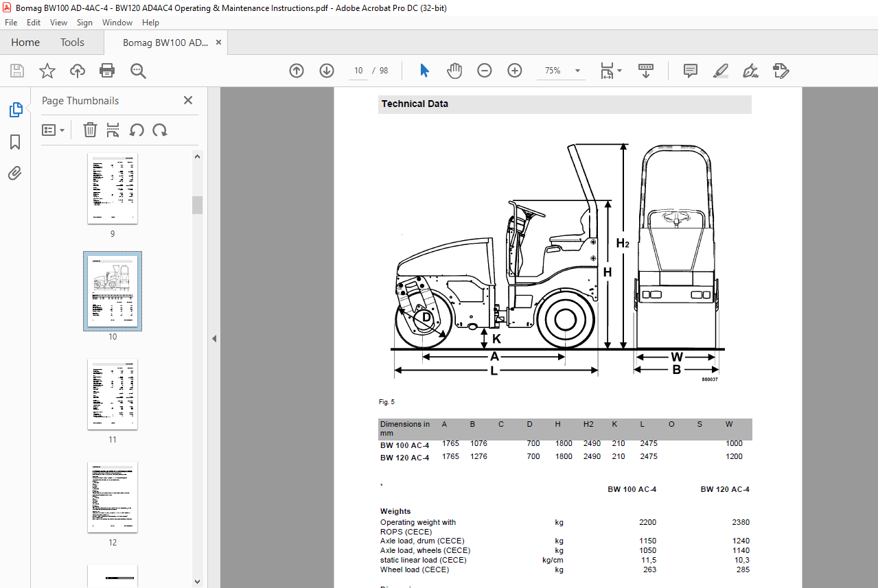The image size is (878, 588).
Task: Click the 'Fig. 5' caption
Action: [x=386, y=402]
